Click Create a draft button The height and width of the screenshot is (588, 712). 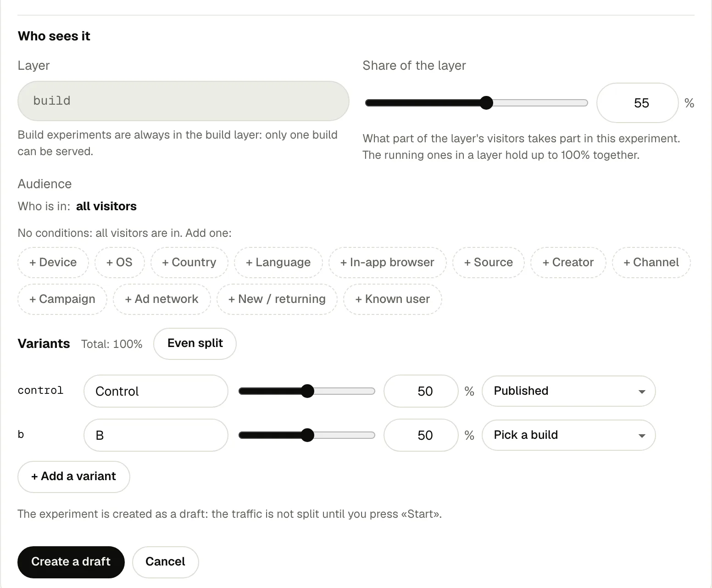click(71, 562)
